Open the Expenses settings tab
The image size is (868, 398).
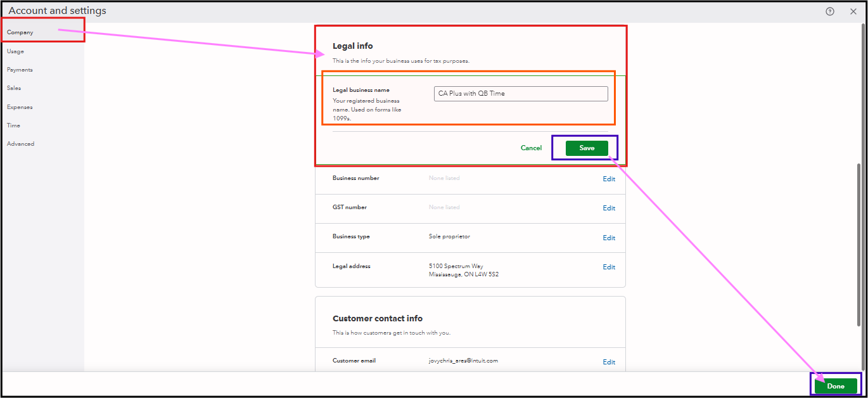(x=20, y=107)
